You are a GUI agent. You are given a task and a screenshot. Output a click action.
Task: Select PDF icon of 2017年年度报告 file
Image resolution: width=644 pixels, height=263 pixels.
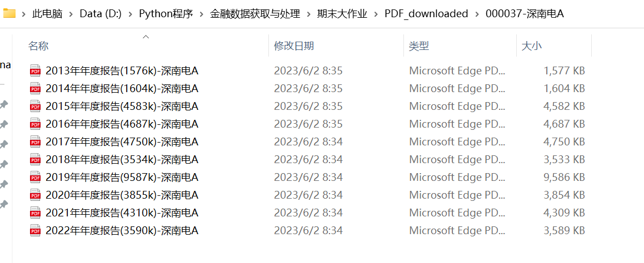point(36,141)
